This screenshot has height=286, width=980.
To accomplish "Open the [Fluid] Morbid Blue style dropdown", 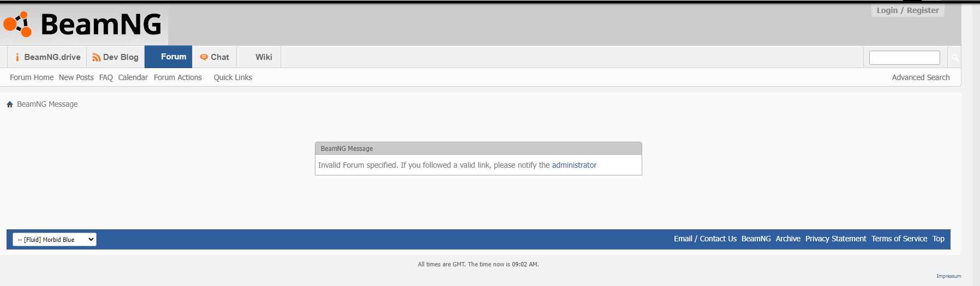I will [x=55, y=240].
